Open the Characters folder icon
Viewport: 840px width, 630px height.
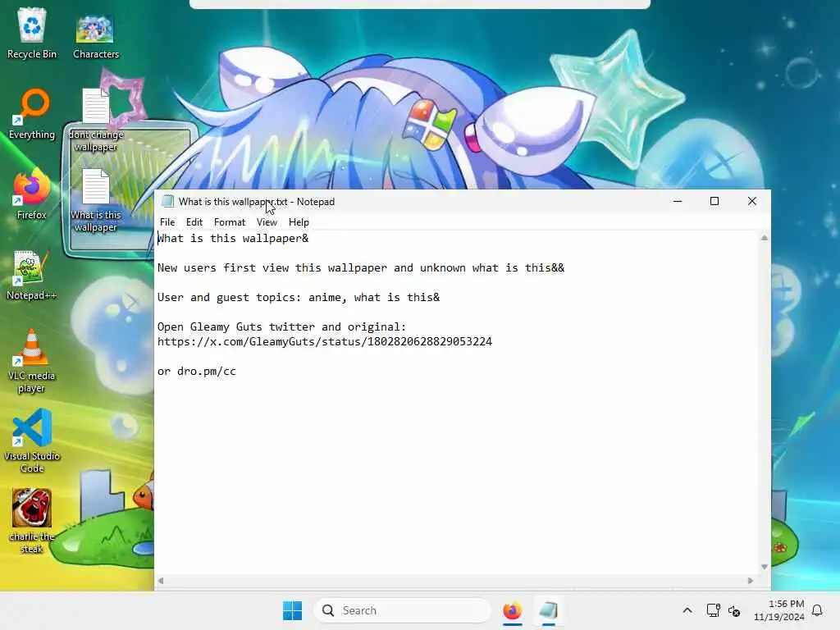[95, 35]
